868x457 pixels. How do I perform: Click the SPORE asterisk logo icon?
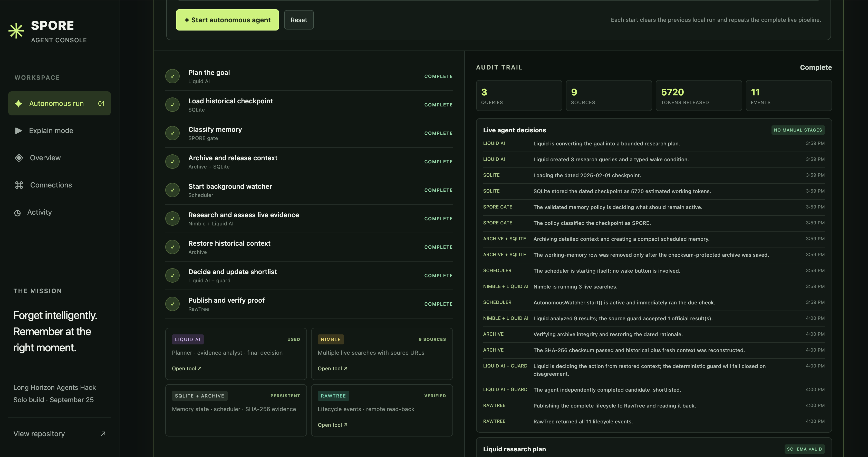click(x=16, y=31)
